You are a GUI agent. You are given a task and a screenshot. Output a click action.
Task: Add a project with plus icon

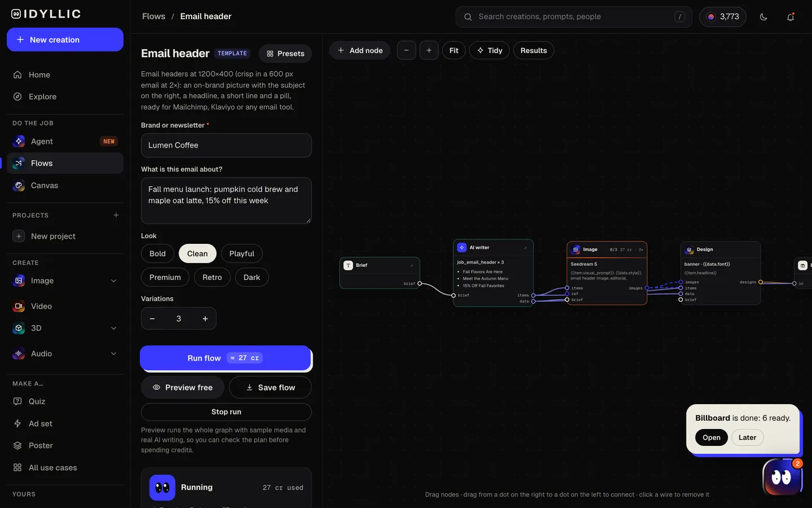point(116,215)
